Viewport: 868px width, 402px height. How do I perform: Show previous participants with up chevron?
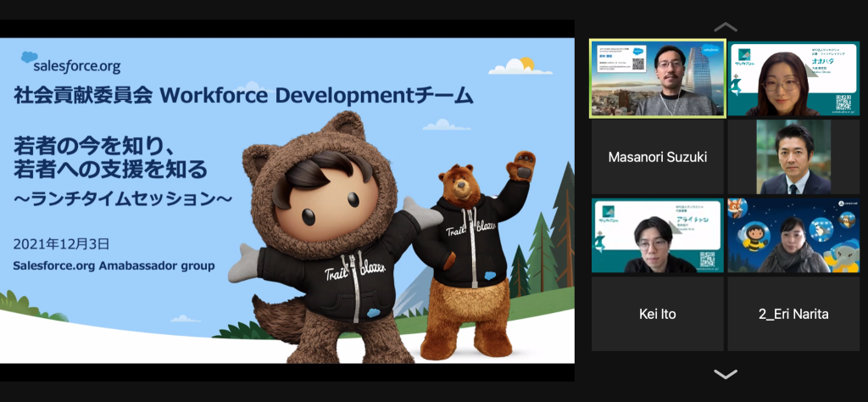[726, 27]
